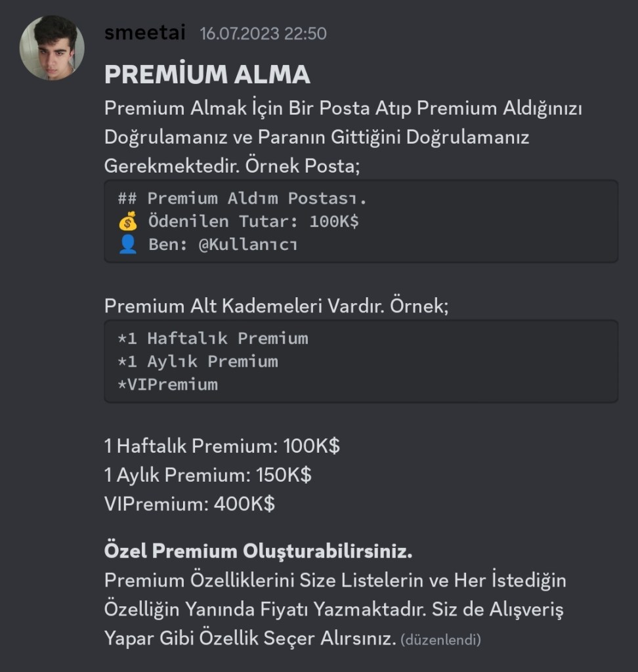This screenshot has height=672, width=638.
Task: Click the bold "Özel Premium Oluşturabilirsiniz." text
Action: click(258, 551)
